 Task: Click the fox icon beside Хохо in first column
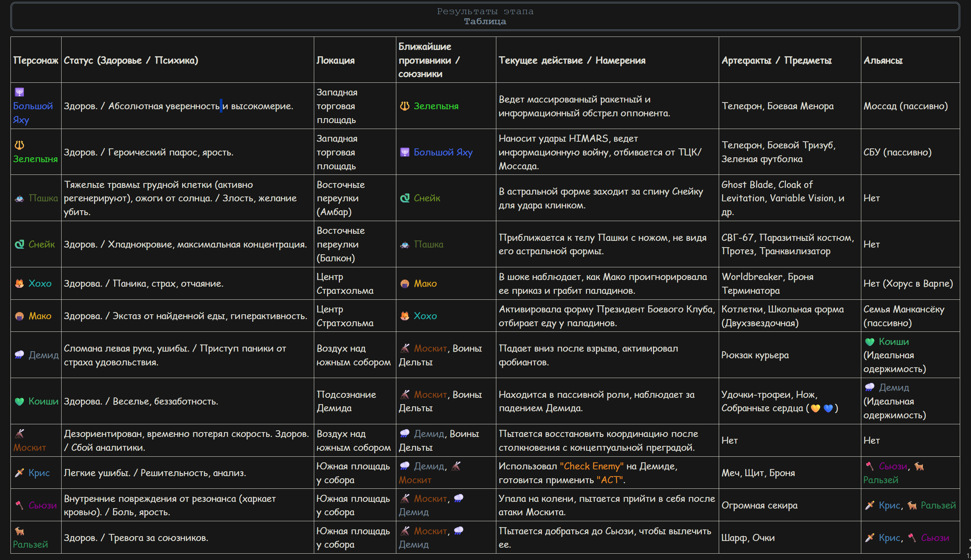tap(19, 283)
